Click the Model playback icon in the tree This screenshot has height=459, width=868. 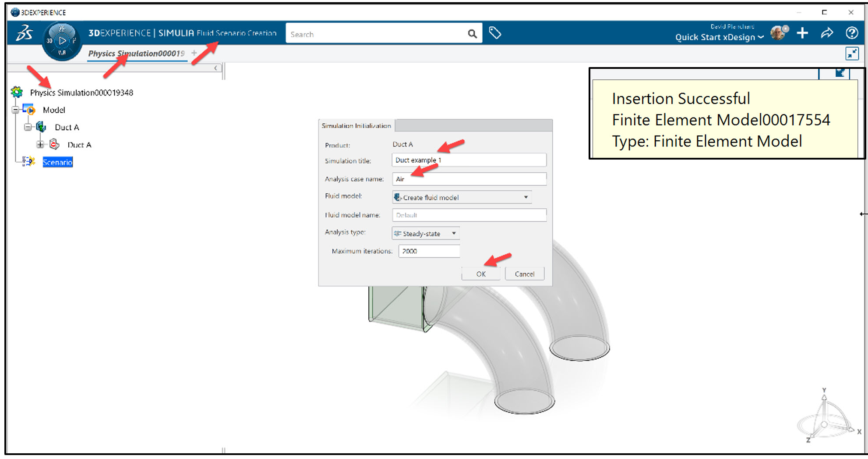tap(31, 110)
